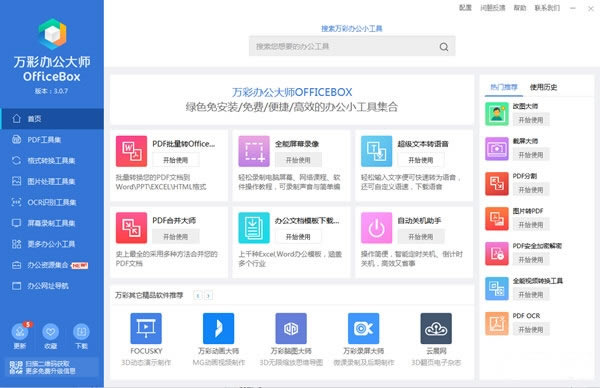
Task: Open the 万彩动画大师 software icon
Action: coord(218,328)
